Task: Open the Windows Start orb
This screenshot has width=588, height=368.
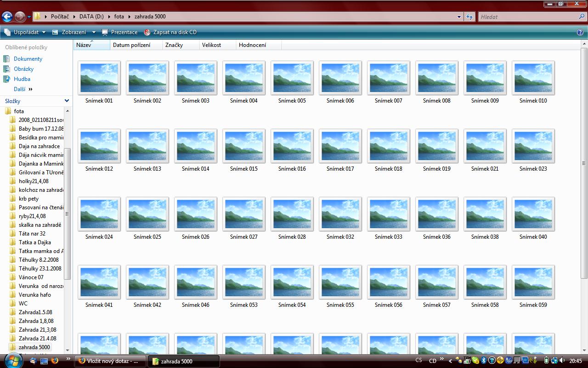Action: pos(12,360)
